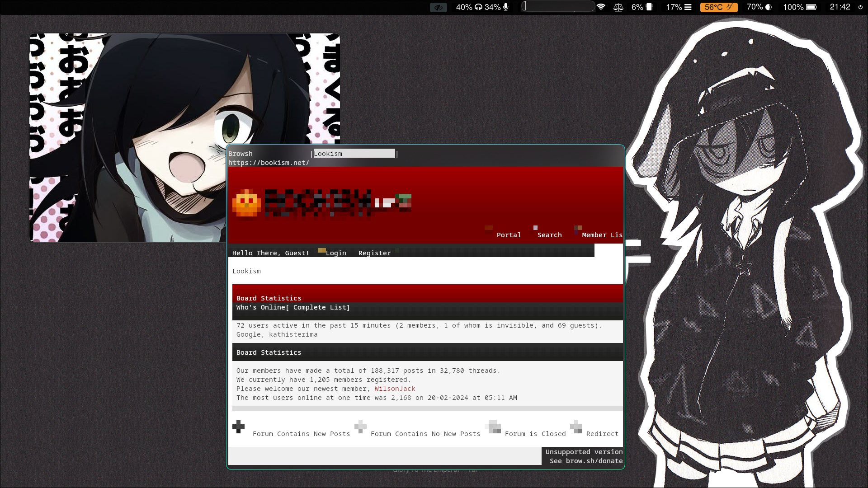Screen dimensions: 868x488
Task: Click the orange 56°C temperature module
Action: tap(718, 7)
